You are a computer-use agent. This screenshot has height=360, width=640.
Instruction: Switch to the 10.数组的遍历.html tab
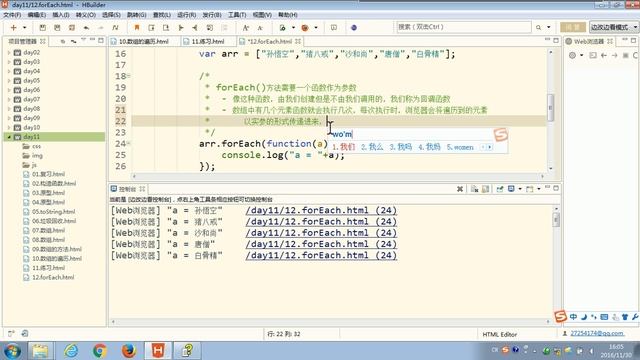(144, 41)
